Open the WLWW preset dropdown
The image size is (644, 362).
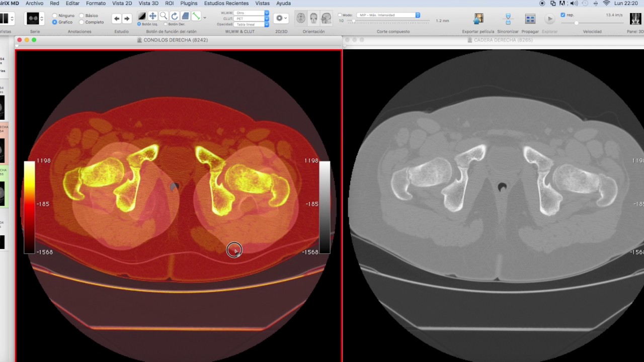[x=252, y=13]
